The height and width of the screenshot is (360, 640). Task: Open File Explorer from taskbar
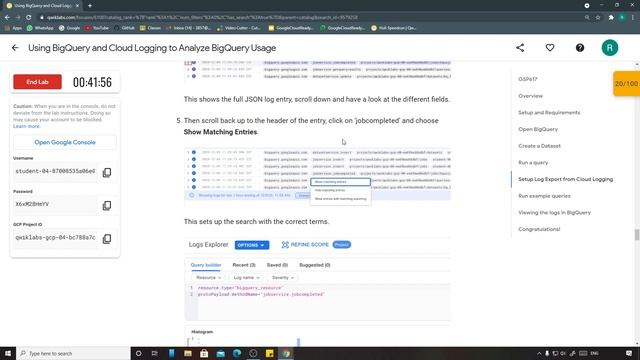[188, 353]
